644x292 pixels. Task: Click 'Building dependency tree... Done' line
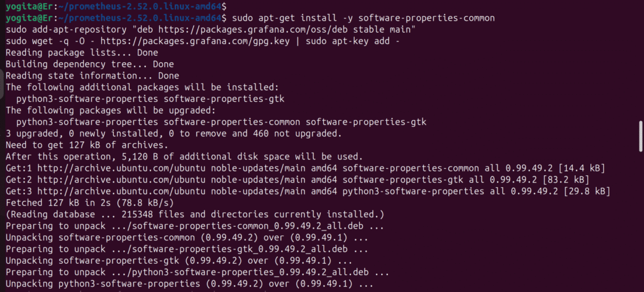pos(89,65)
